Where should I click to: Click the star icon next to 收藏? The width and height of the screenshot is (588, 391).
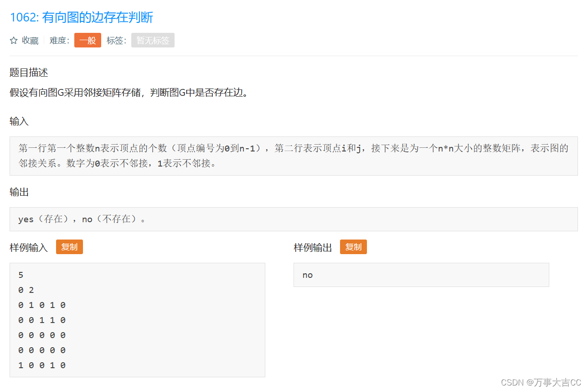coord(14,41)
